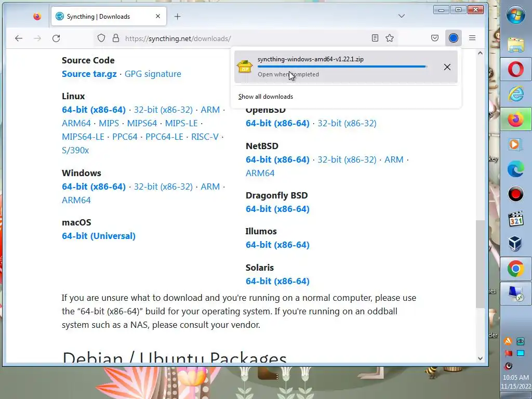Download the Linux PPC64-LE build

[164, 137]
